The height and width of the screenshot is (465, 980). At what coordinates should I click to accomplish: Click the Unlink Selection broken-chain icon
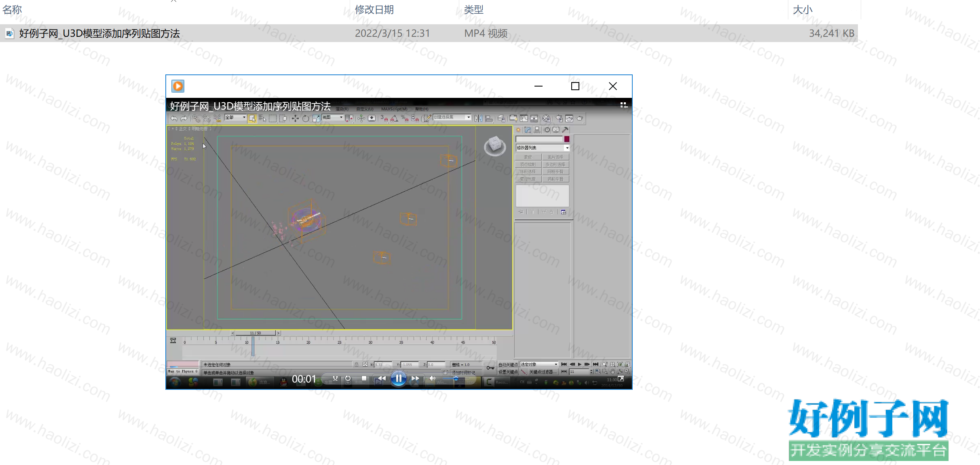[x=207, y=118]
